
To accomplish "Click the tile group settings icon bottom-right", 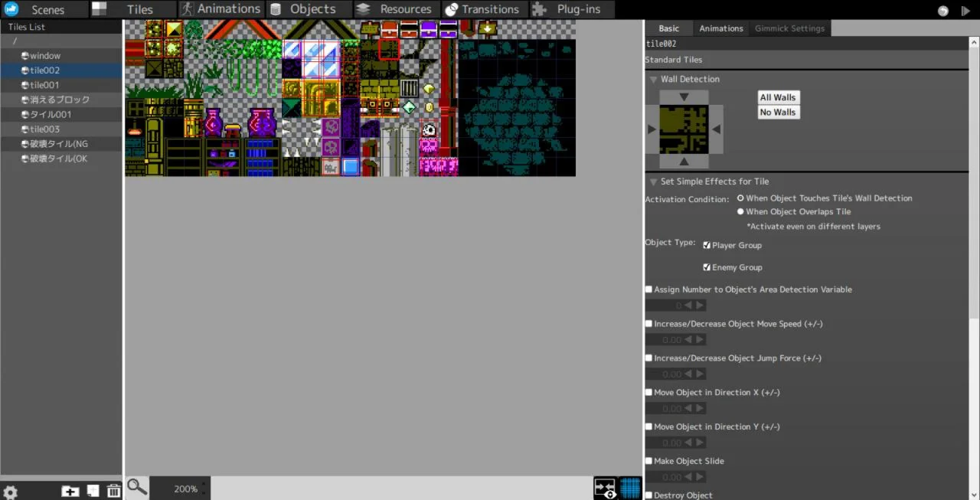I will pyautogui.click(x=605, y=488).
